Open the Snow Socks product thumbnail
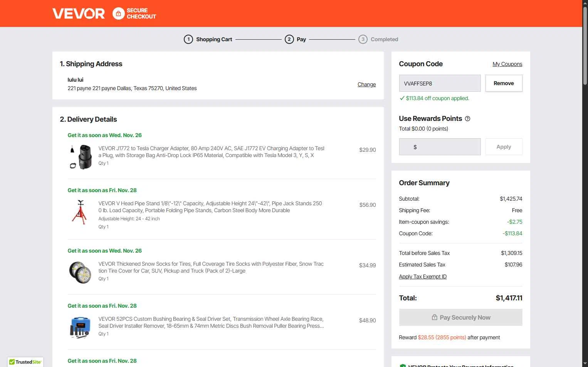Screen dimensions: 588x367 coord(81,272)
